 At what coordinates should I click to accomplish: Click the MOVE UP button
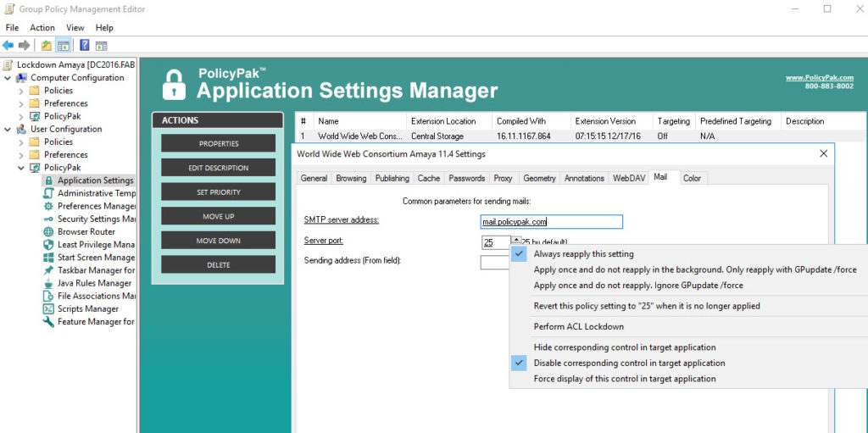pos(218,217)
